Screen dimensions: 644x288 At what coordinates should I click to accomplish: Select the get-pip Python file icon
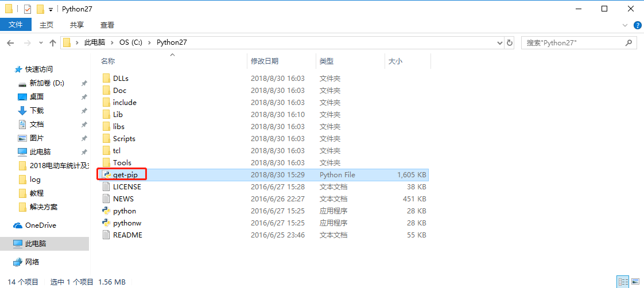coord(106,175)
